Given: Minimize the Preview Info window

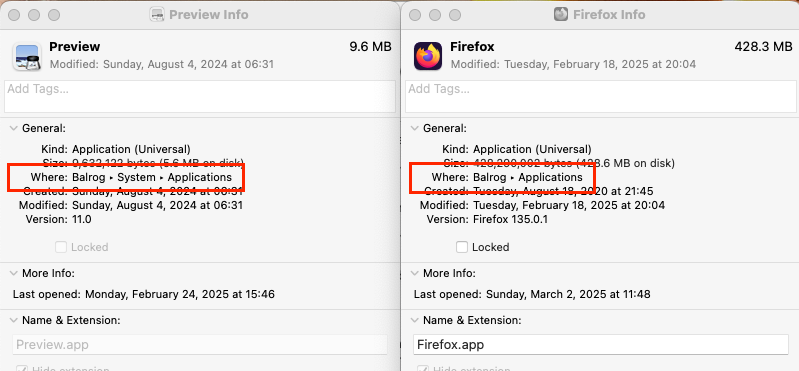Looking at the screenshot, I should coord(34,15).
